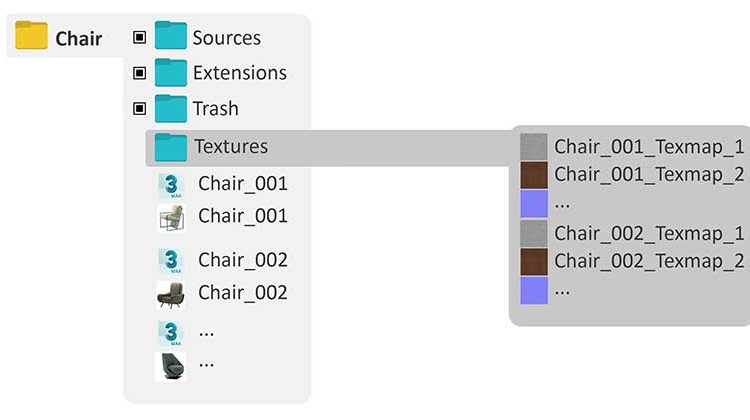750x420 pixels.
Task: Click the Chair_001 max file name
Action: pos(243,184)
